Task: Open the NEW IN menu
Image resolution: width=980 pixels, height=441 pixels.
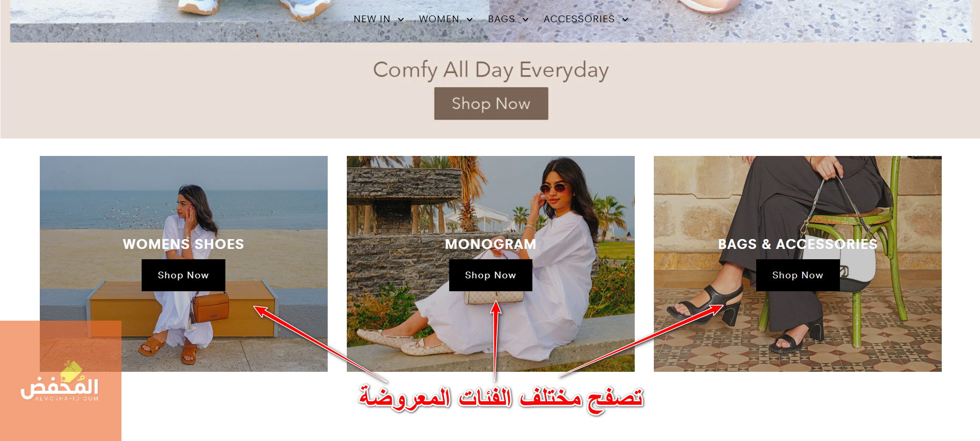Action: [x=372, y=19]
